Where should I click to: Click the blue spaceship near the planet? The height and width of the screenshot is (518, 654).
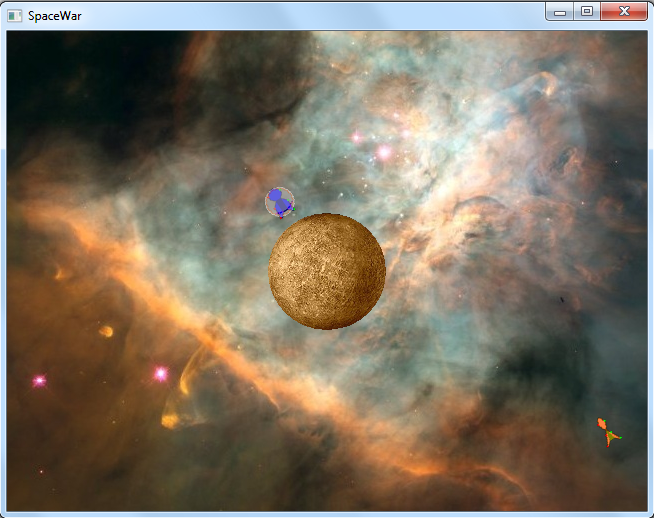(x=280, y=202)
